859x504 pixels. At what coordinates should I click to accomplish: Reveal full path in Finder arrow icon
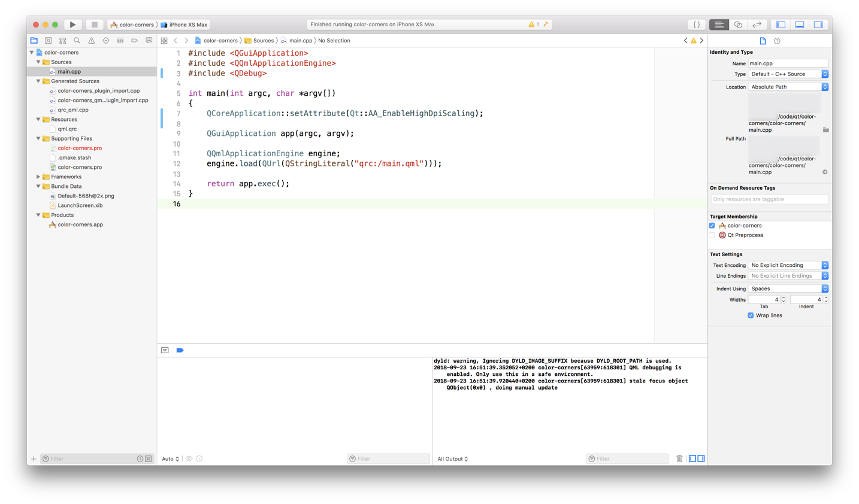click(825, 172)
